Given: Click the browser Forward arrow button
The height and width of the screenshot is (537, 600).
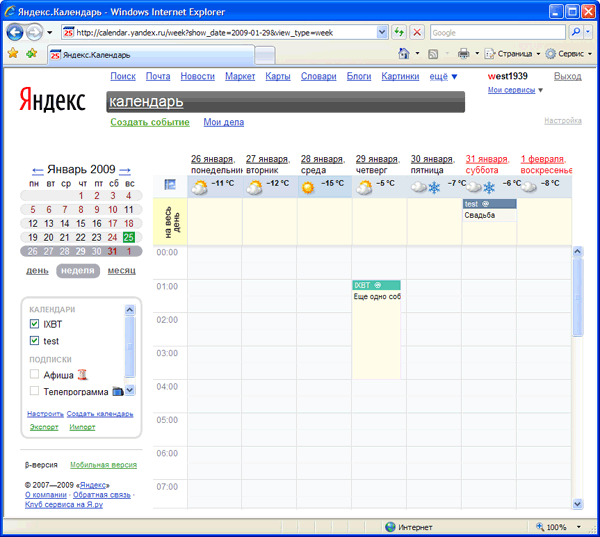Looking at the screenshot, I should coord(35,33).
